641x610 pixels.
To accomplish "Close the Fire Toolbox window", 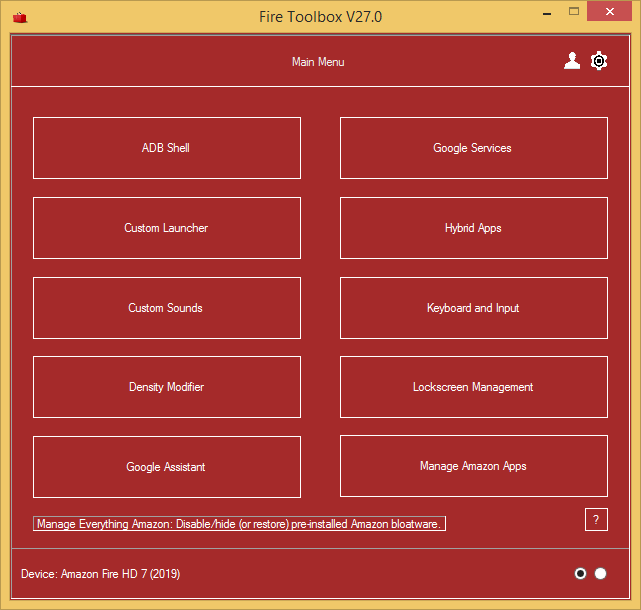I will (x=610, y=11).
